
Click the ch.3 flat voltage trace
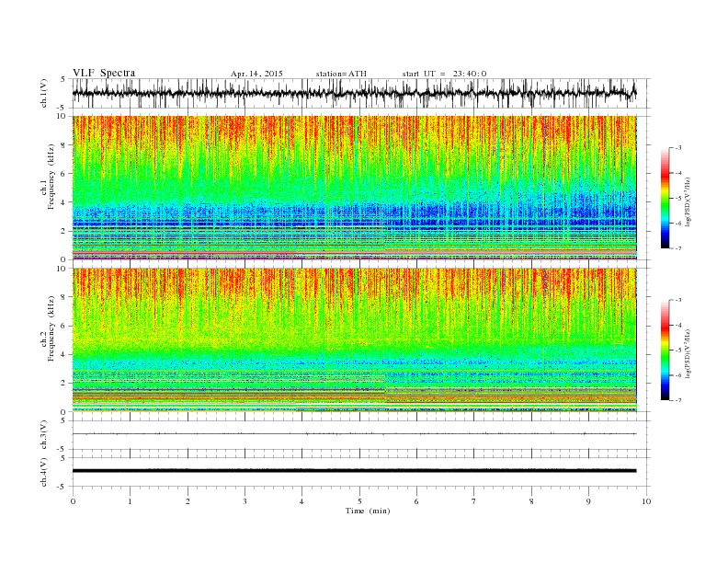pyautogui.click(x=354, y=434)
